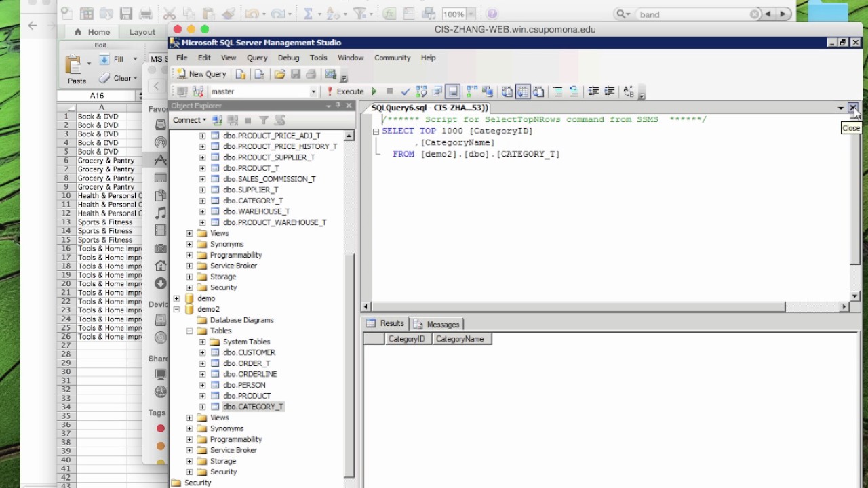Click the Open File folder icon in SSMS toolbar
Viewport: 868px width, 488px height.
coord(279,75)
